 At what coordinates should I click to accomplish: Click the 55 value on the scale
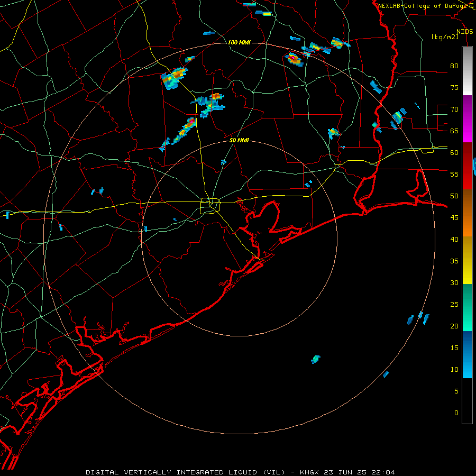click(x=454, y=174)
